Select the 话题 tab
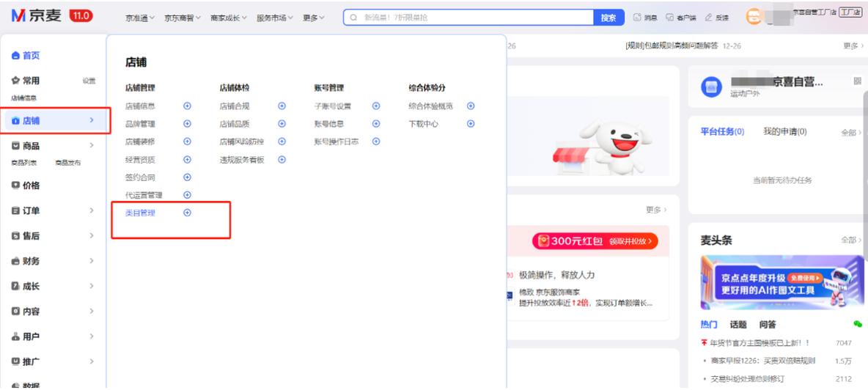This screenshot has height=390, width=868. click(738, 325)
